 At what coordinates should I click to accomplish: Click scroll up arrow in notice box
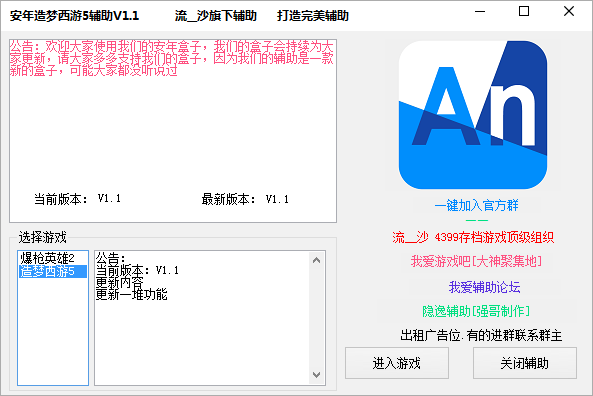pyautogui.click(x=317, y=260)
